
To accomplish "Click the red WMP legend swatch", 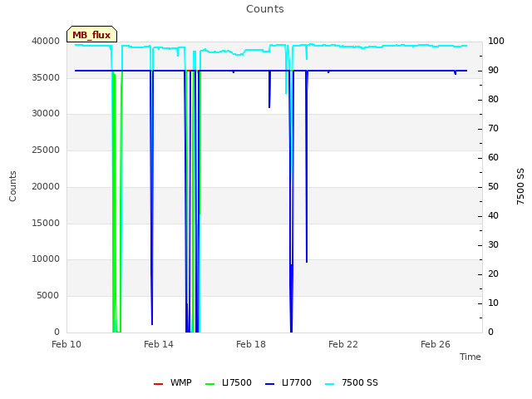I will pos(158,384).
